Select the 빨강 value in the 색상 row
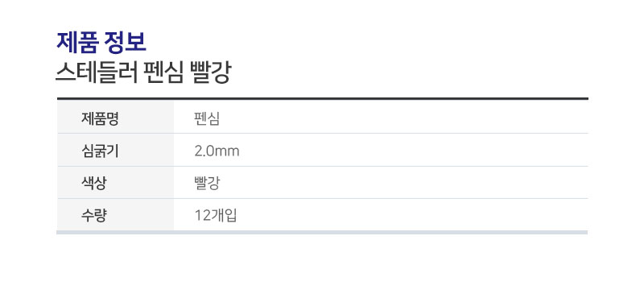Viewport: 644px width, 298px height. (207, 184)
